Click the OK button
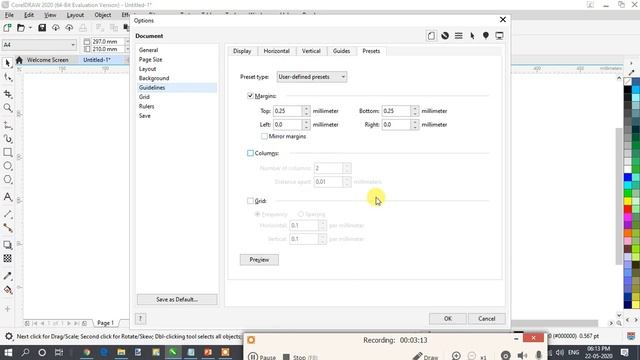Viewport: 640px width, 360px height. (448, 318)
